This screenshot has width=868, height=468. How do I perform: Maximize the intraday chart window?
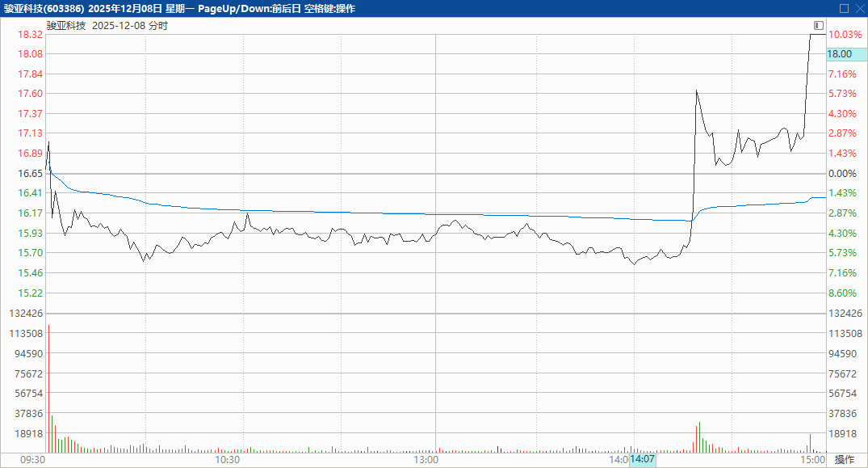point(845,8)
